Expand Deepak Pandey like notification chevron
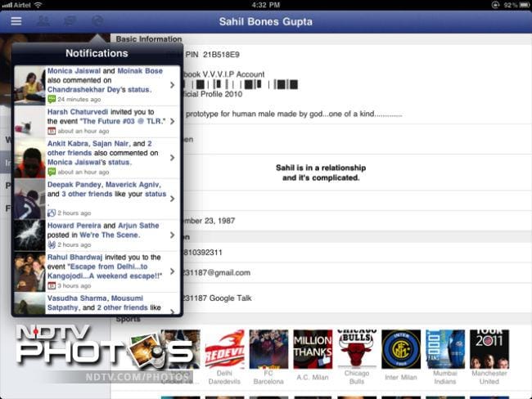The image size is (532, 399). tap(173, 199)
